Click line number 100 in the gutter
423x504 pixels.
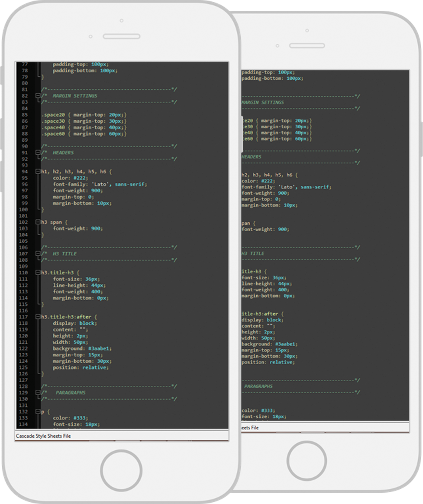pos(23,210)
